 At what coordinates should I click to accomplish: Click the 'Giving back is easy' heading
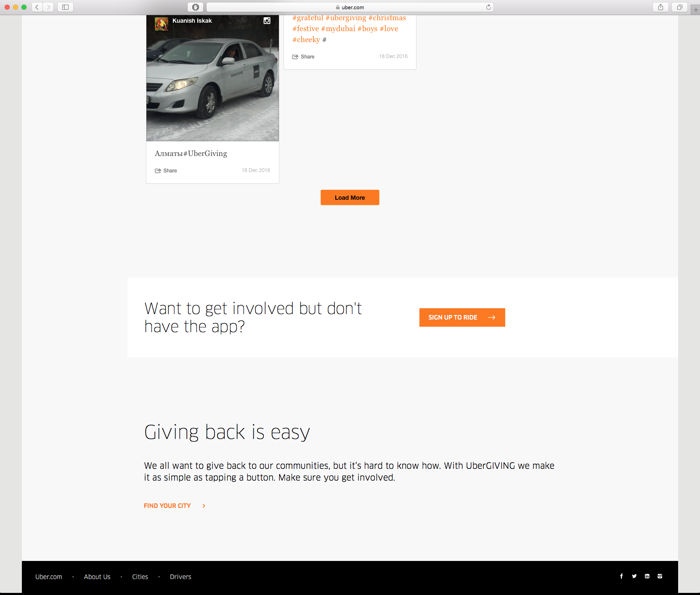tap(227, 432)
